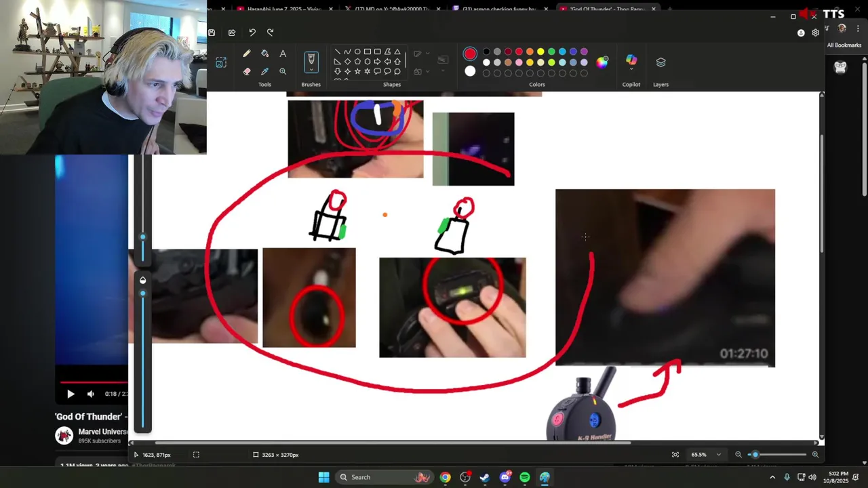Zoom in with the plus icon
The image size is (868, 488).
(815, 455)
